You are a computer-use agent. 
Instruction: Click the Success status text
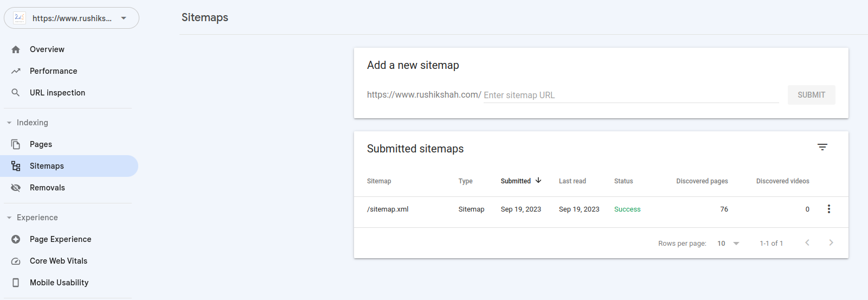pyautogui.click(x=627, y=209)
